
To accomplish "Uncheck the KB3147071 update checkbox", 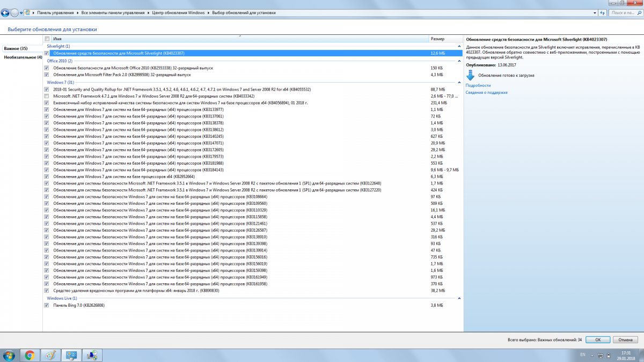I will tap(47, 143).
